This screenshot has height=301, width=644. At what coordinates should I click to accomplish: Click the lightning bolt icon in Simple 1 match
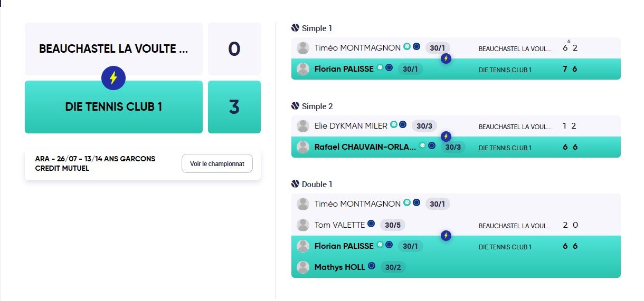[446, 59]
